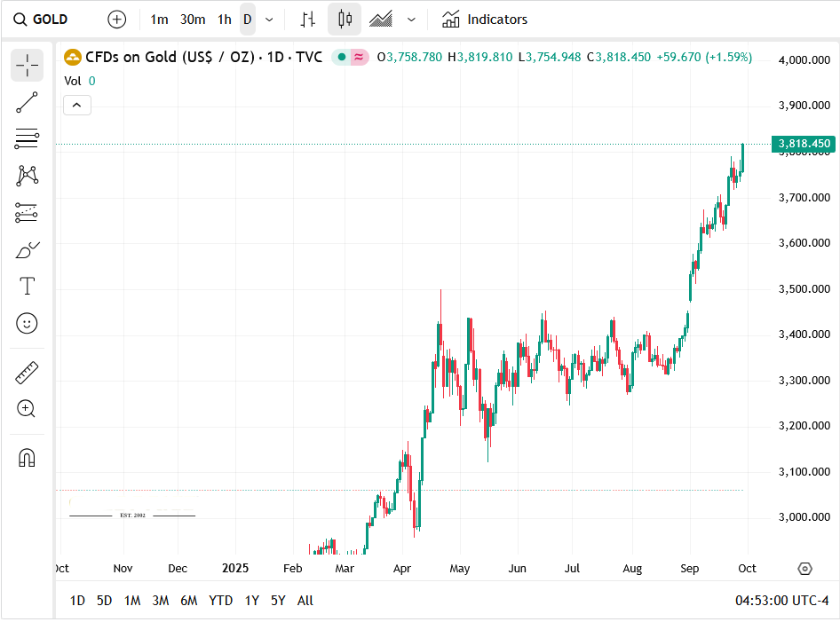The width and height of the screenshot is (840, 622).
Task: Click the 3,818.450 current price label
Action: (x=804, y=144)
